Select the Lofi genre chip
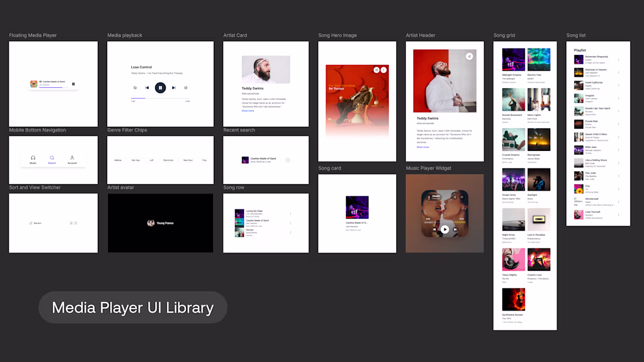Viewport: 644px width, 362px height. click(152, 160)
